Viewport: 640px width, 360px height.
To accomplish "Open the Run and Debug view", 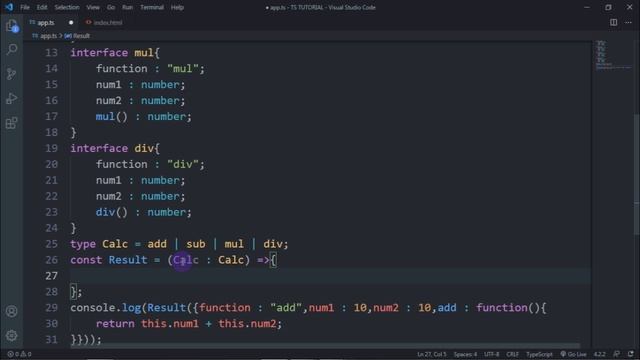I will pyautogui.click(x=12, y=98).
